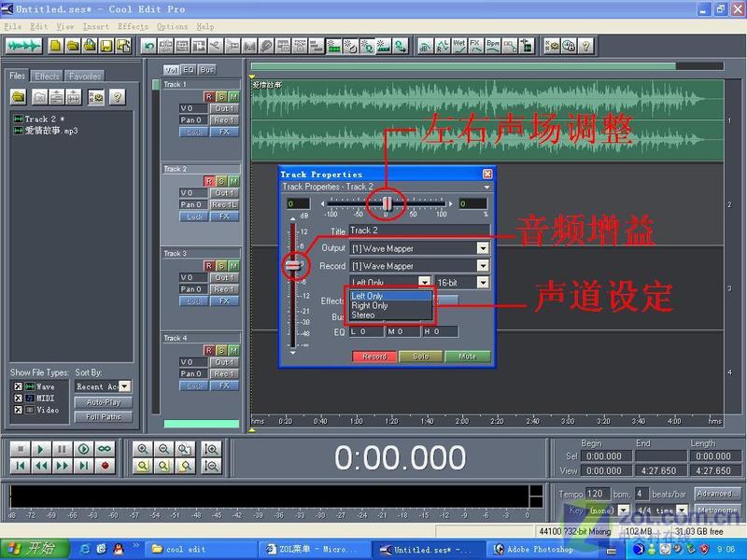Uncheck the Wave file type checkbox
Image resolution: width=747 pixels, height=560 pixels.
pyautogui.click(x=18, y=386)
